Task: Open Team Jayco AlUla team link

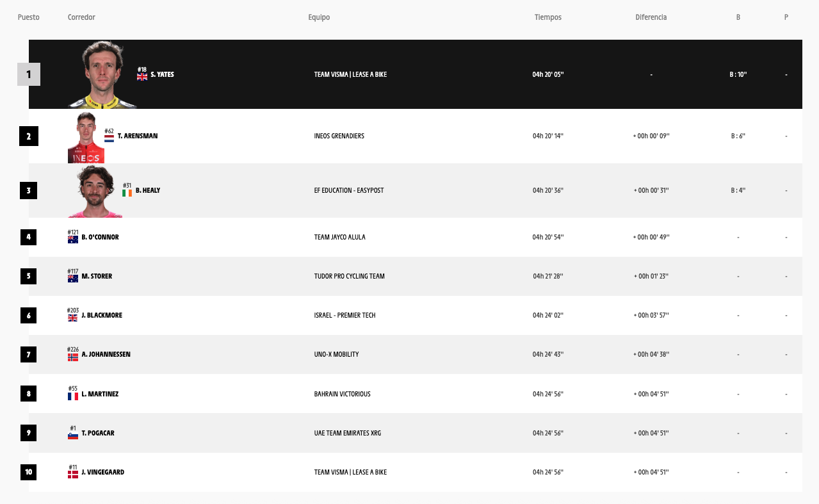Action: (341, 237)
